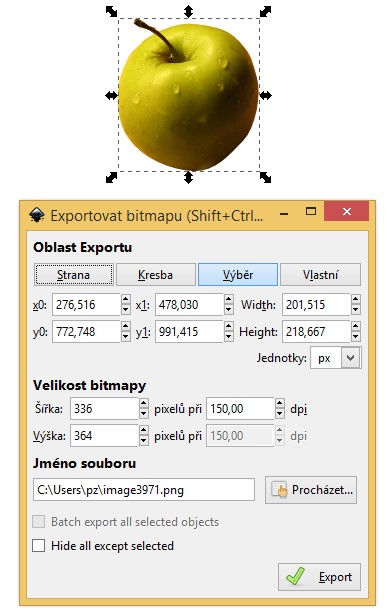The width and height of the screenshot is (387, 615).
Task: Click the left-middle scale handle of selection
Action: (x=111, y=95)
